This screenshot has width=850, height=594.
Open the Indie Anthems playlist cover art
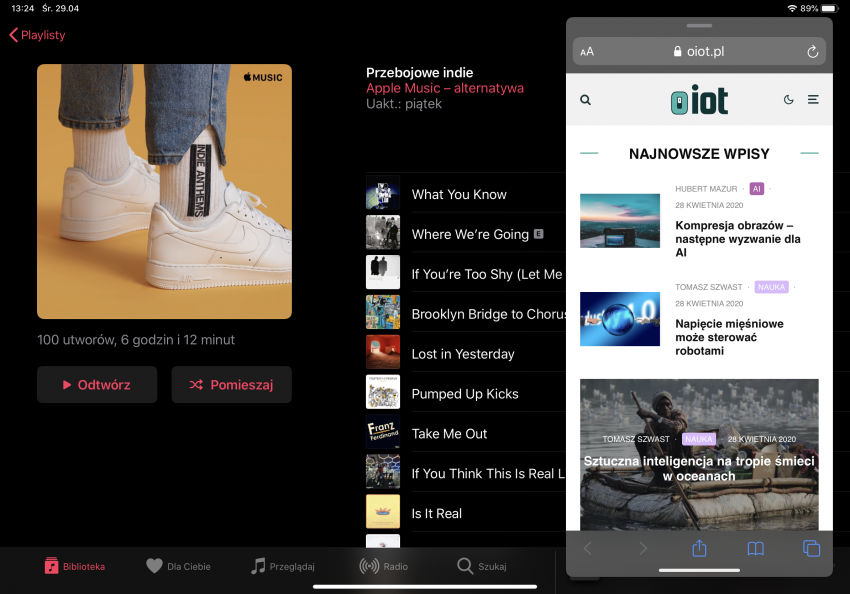pos(164,191)
